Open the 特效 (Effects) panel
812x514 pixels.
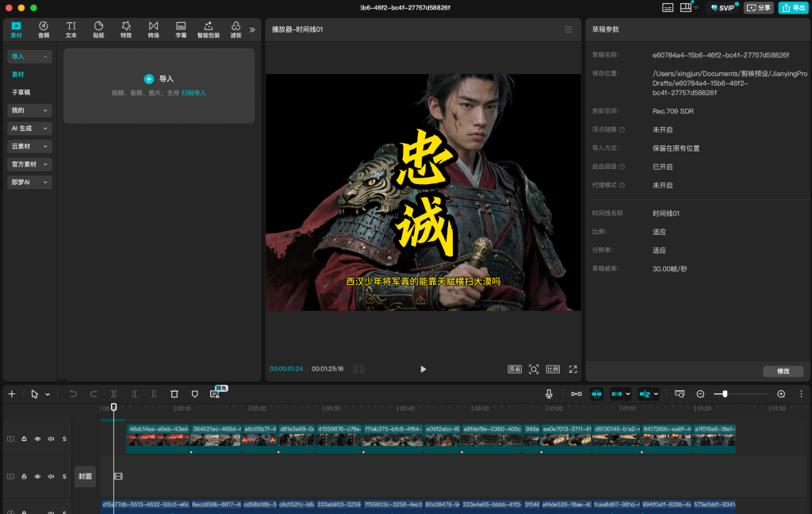pos(125,30)
